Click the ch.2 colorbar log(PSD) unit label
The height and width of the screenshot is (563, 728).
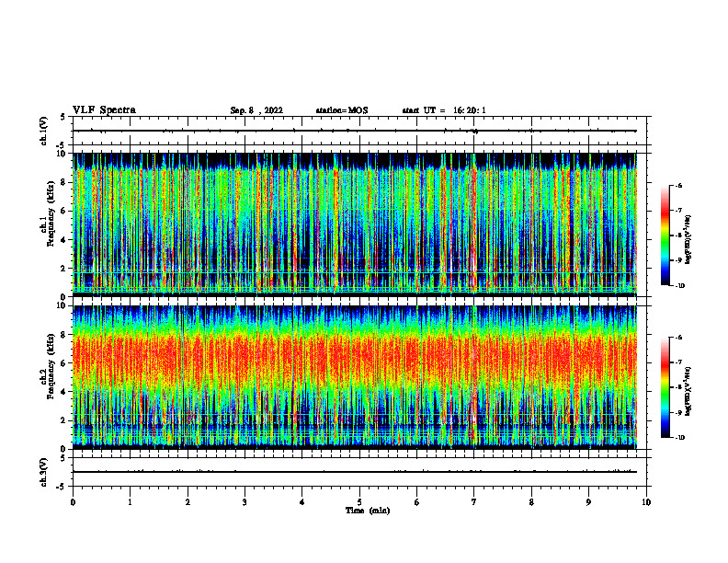click(689, 391)
